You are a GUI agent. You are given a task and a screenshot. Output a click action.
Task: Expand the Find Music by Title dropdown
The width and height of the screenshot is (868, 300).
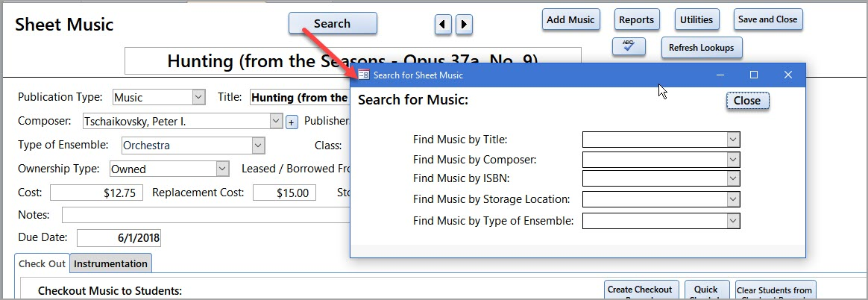733,140
